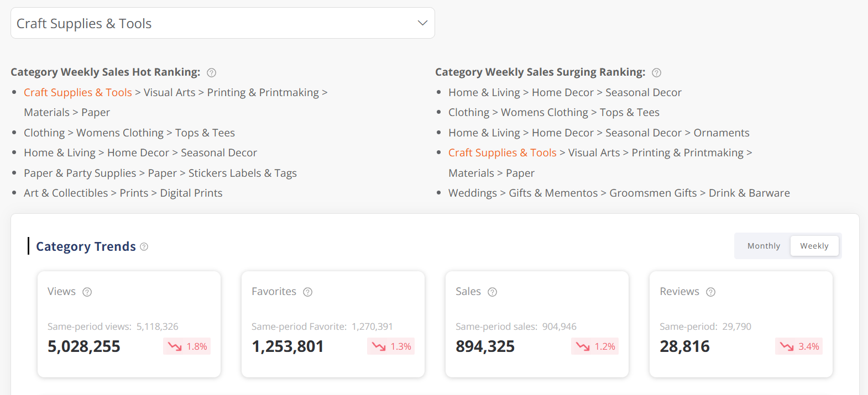Open the Views metric help icon
Screen dimensions: 868x395
(x=87, y=292)
